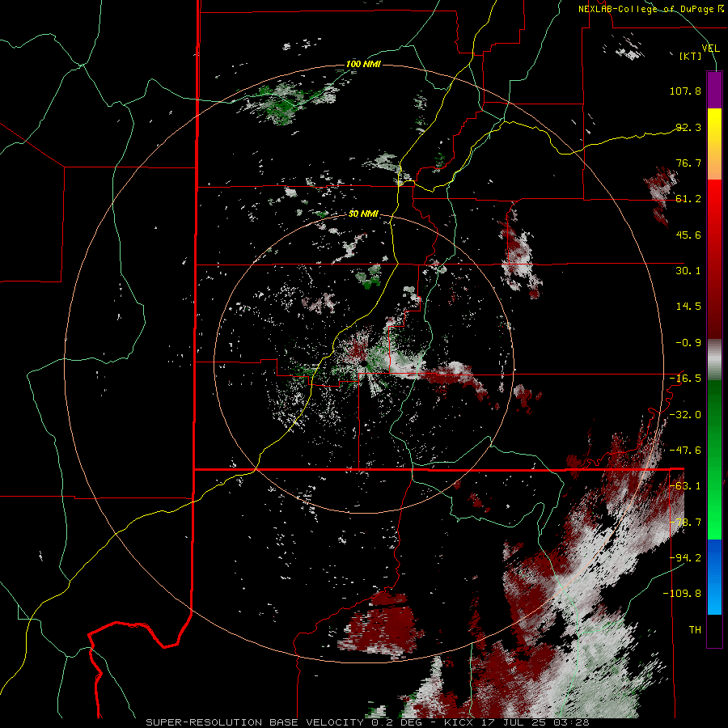Click the yellow-orange segment of the color bar
The width and height of the screenshot is (728, 728).
tap(714, 144)
